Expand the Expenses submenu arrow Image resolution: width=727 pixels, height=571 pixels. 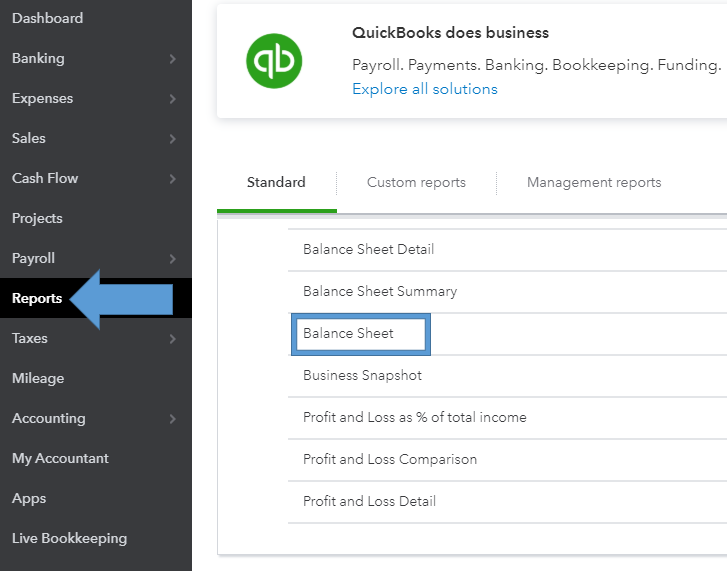[173, 99]
